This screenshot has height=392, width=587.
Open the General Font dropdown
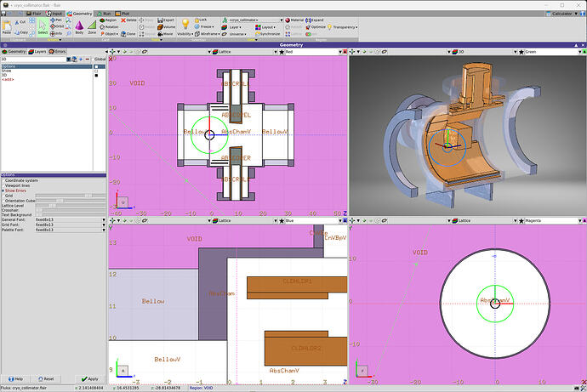pos(71,220)
